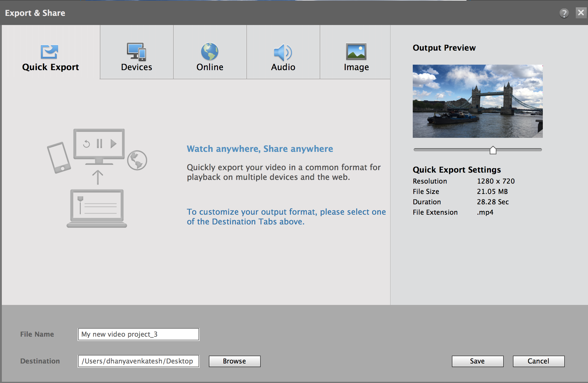The image size is (588, 383).
Task: Click the Destination path field
Action: tap(138, 361)
